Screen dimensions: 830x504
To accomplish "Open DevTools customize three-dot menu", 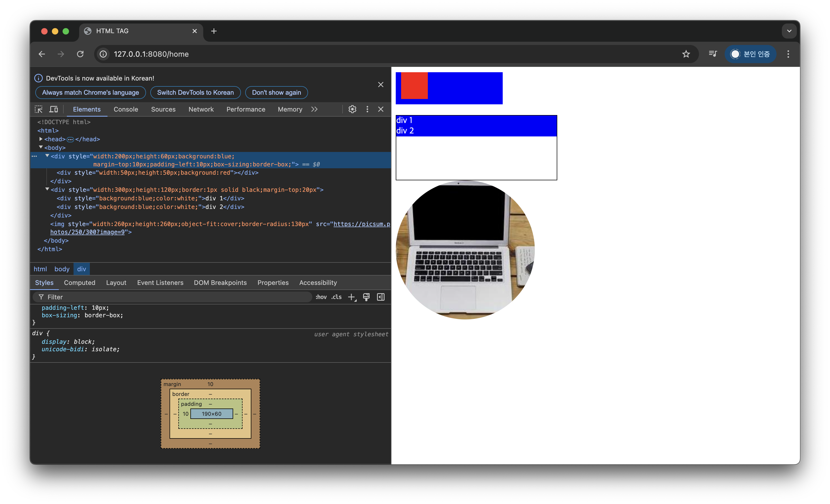I will pyautogui.click(x=367, y=109).
